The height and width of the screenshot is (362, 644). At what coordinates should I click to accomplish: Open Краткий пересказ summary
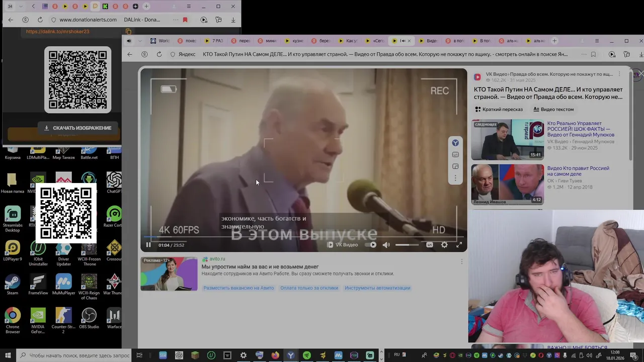pyautogui.click(x=499, y=109)
